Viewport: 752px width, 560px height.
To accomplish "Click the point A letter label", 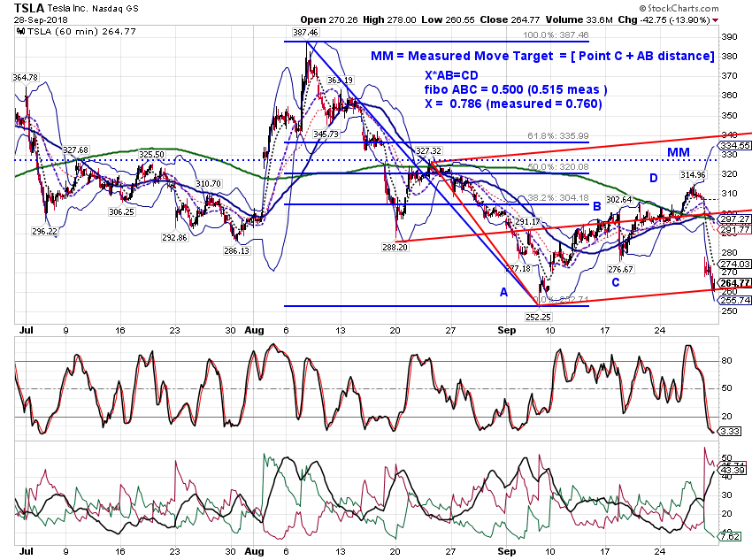I will [503, 292].
